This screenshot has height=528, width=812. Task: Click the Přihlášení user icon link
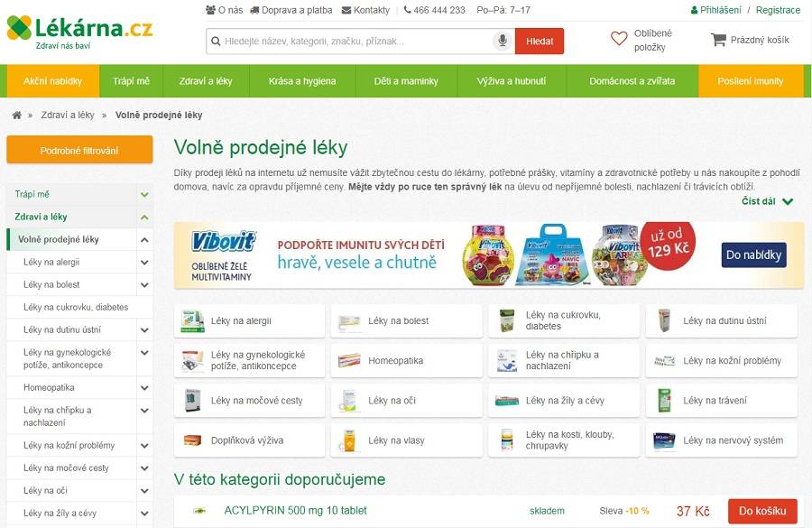click(715, 10)
